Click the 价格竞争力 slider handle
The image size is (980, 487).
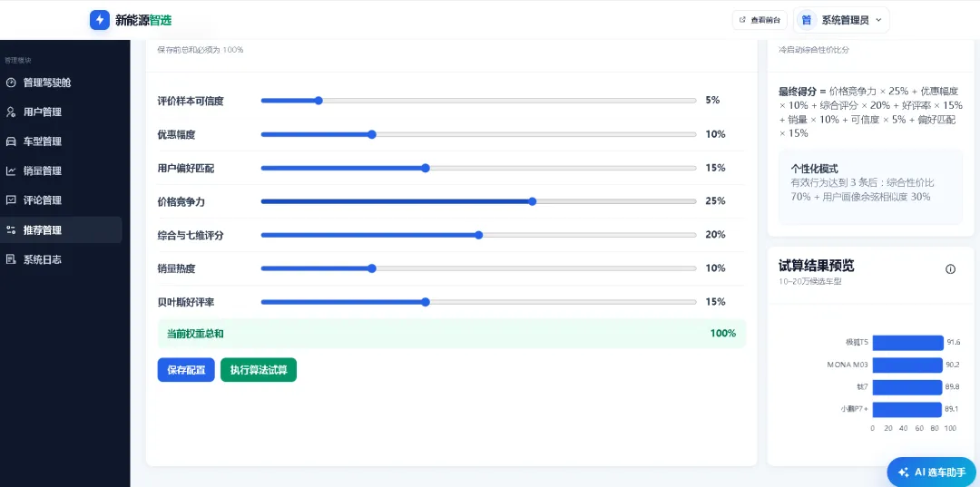tap(533, 201)
